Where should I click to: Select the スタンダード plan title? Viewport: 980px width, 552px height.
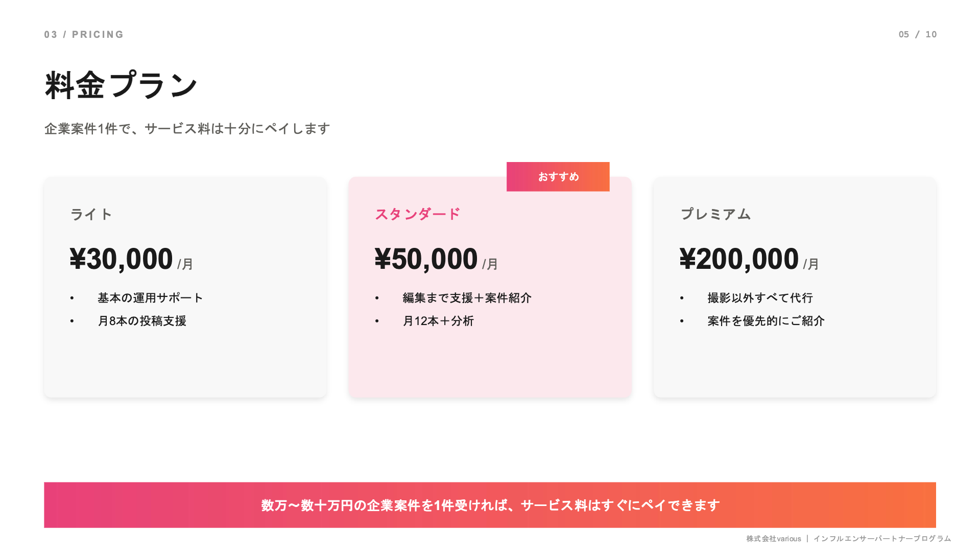pyautogui.click(x=418, y=214)
